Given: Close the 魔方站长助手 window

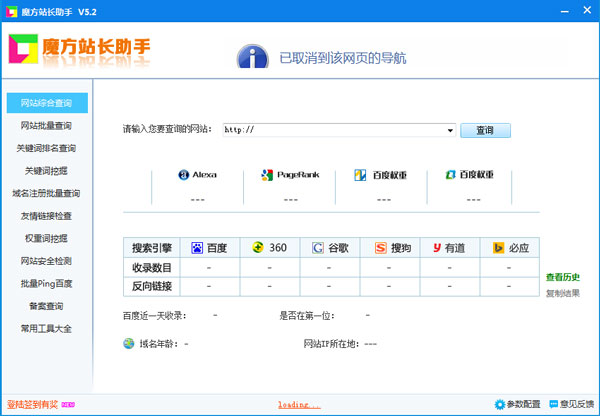Looking at the screenshot, I should tap(587, 10).
